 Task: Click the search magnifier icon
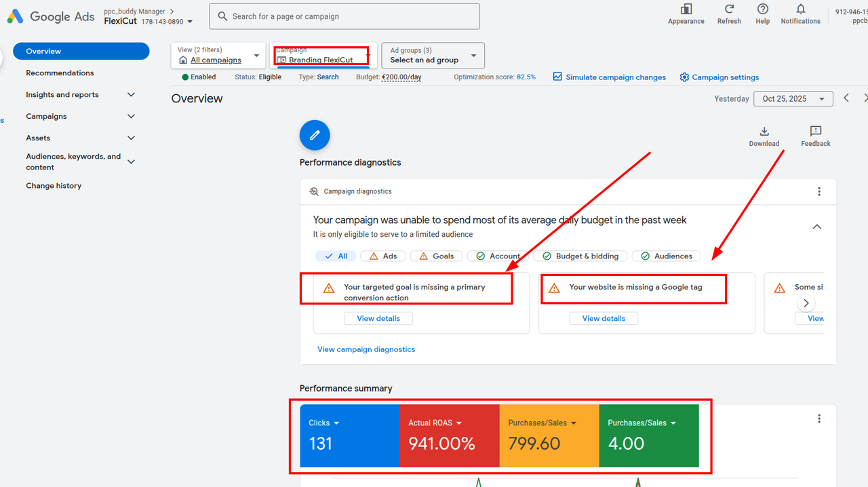pyautogui.click(x=222, y=16)
